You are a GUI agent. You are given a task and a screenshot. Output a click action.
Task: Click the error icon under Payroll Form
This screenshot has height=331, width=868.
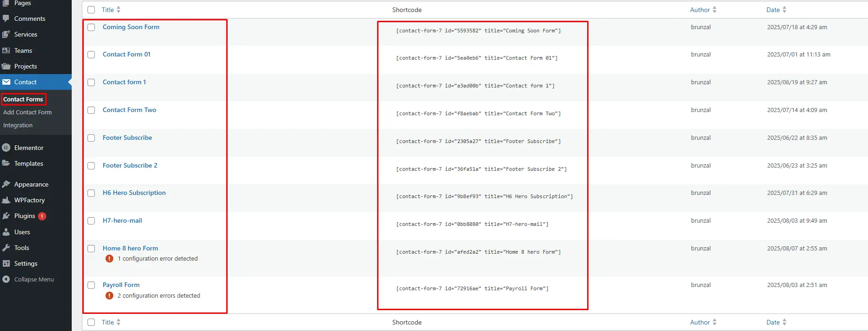109,295
